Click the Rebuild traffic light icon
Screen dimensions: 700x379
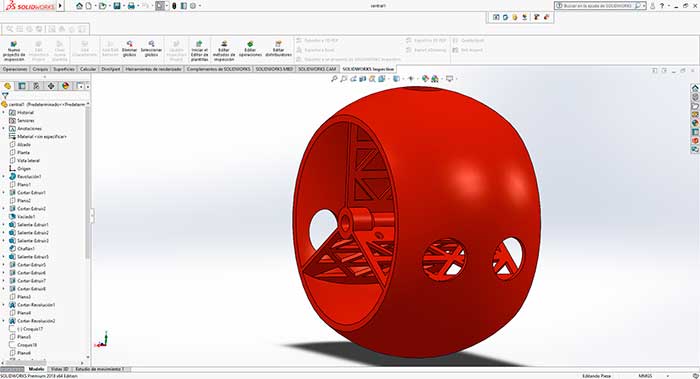click(174, 6)
